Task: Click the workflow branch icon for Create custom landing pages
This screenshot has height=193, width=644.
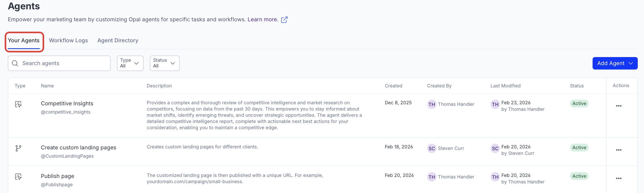Action: 18,148
